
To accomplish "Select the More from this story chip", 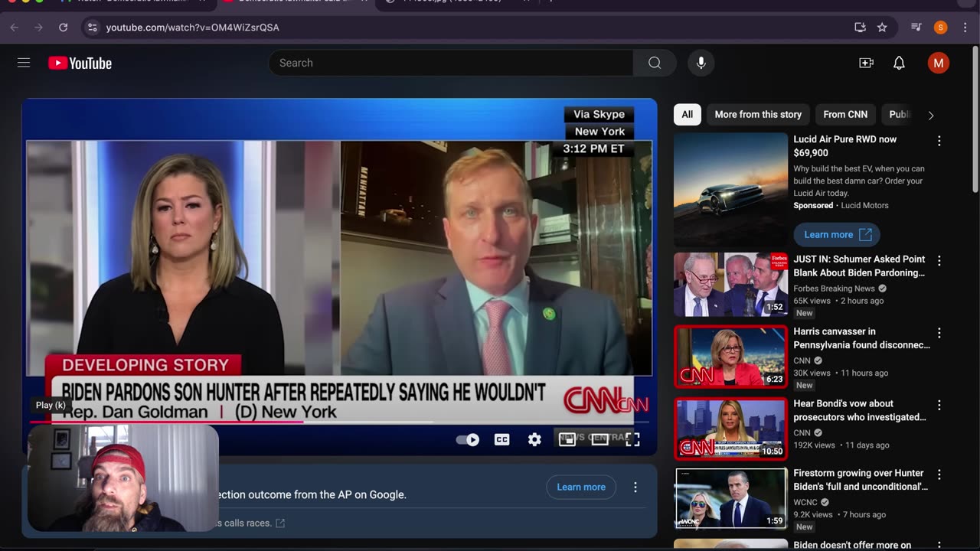I will (758, 115).
